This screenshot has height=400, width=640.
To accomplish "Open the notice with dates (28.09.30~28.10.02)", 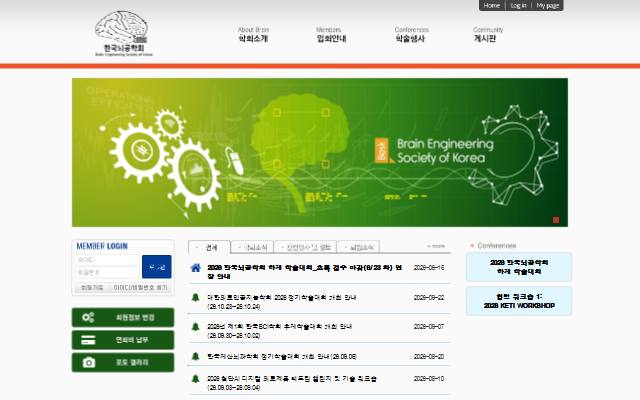I will pos(280,331).
